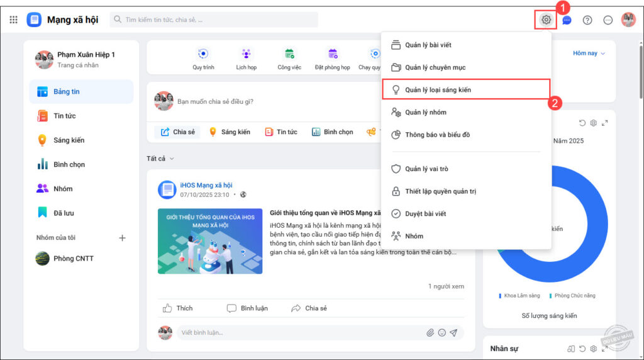This screenshot has width=644, height=360.
Task: Go to Nhóm in sidebar
Action: coord(81,189)
